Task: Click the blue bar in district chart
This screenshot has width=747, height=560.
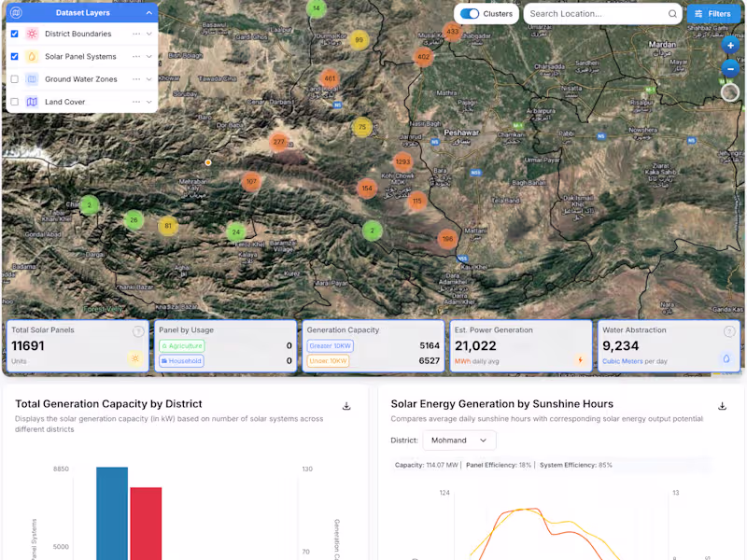Action: coord(112,513)
